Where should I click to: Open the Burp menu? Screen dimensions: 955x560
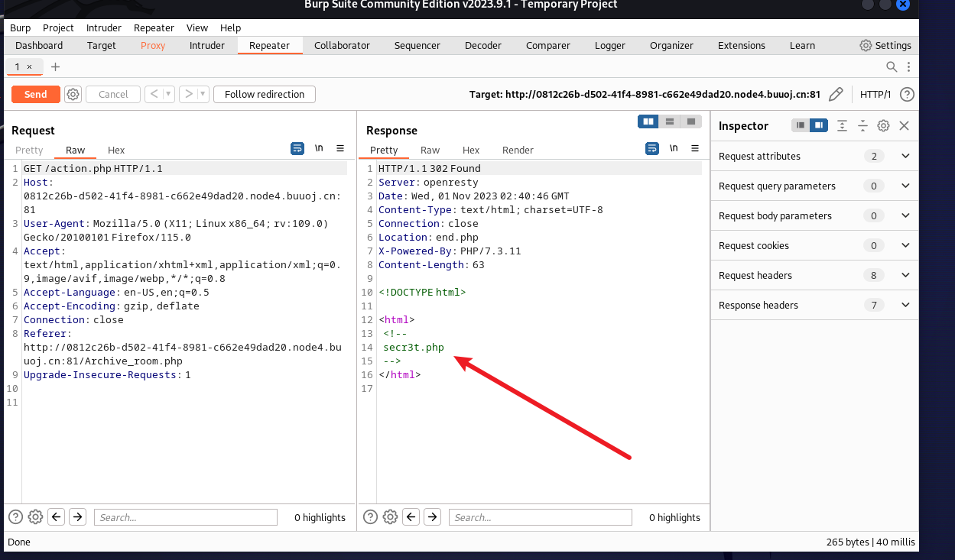(21, 28)
